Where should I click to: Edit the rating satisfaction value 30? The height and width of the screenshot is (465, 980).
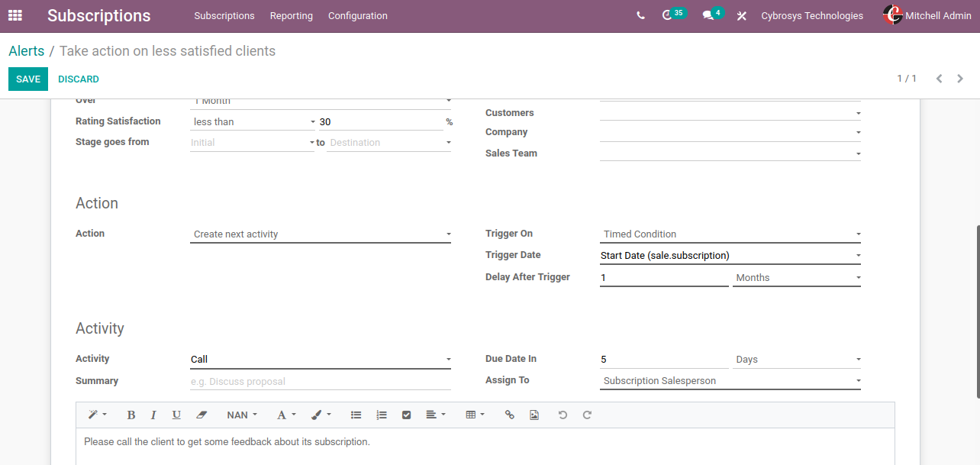pyautogui.click(x=381, y=121)
